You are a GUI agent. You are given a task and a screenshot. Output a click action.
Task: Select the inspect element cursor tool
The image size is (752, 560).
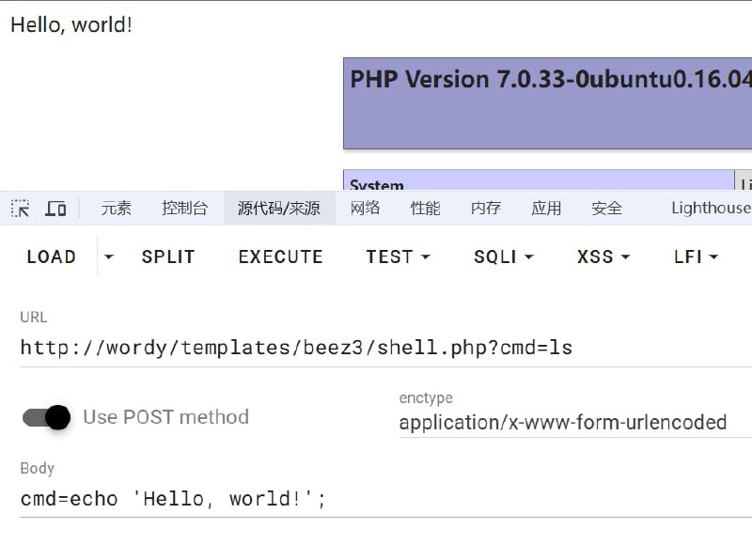pos(19,208)
